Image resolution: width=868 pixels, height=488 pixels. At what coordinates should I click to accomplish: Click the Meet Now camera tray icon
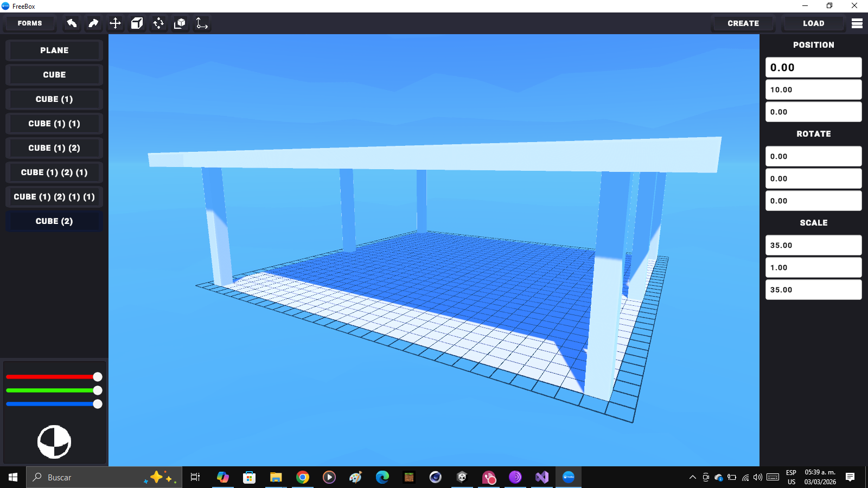[x=706, y=477]
